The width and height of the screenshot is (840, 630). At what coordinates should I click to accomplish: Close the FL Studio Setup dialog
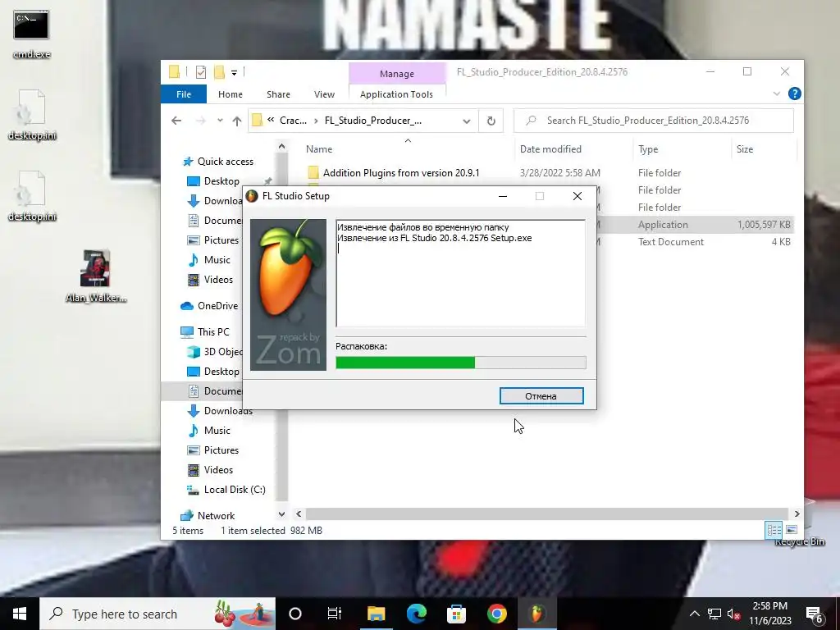point(577,196)
